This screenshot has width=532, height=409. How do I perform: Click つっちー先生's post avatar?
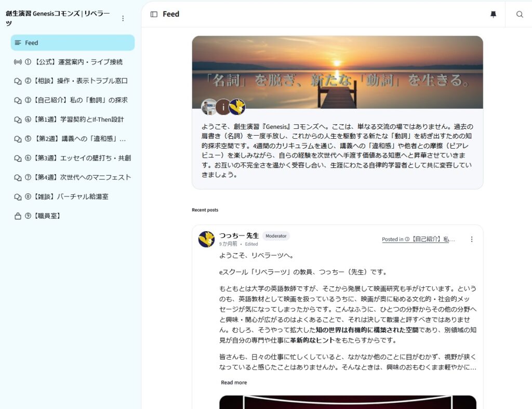click(206, 239)
